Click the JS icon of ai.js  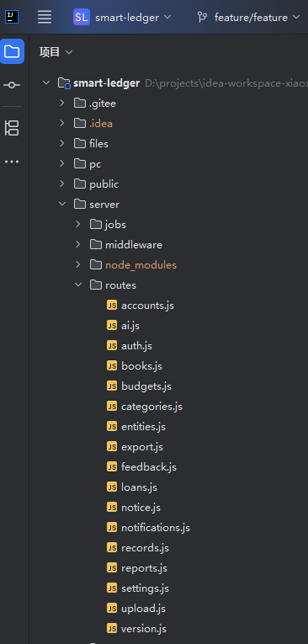[x=112, y=325]
